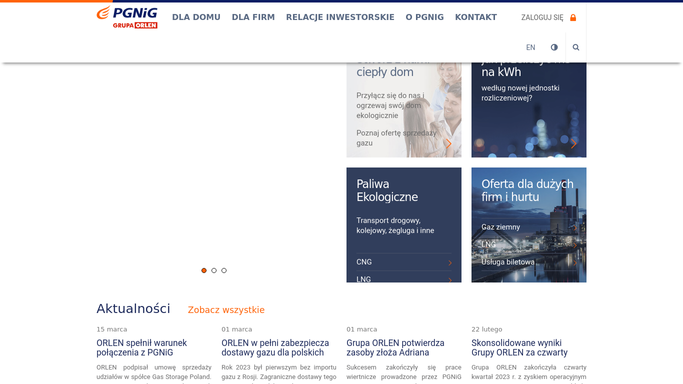Open the search magnifier icon
The width and height of the screenshot is (683, 384).
click(x=576, y=47)
